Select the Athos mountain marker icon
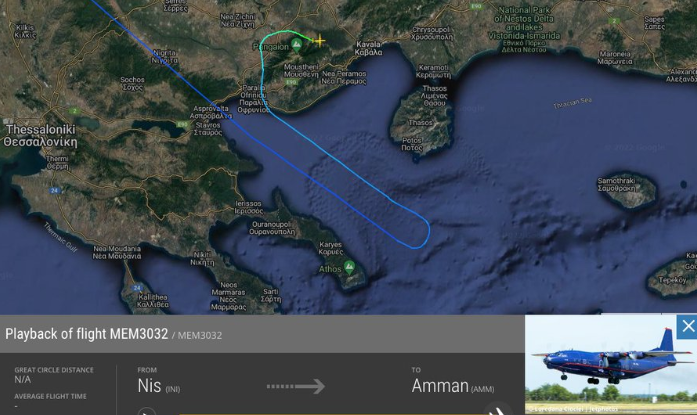This screenshot has height=415, width=697. (x=349, y=267)
